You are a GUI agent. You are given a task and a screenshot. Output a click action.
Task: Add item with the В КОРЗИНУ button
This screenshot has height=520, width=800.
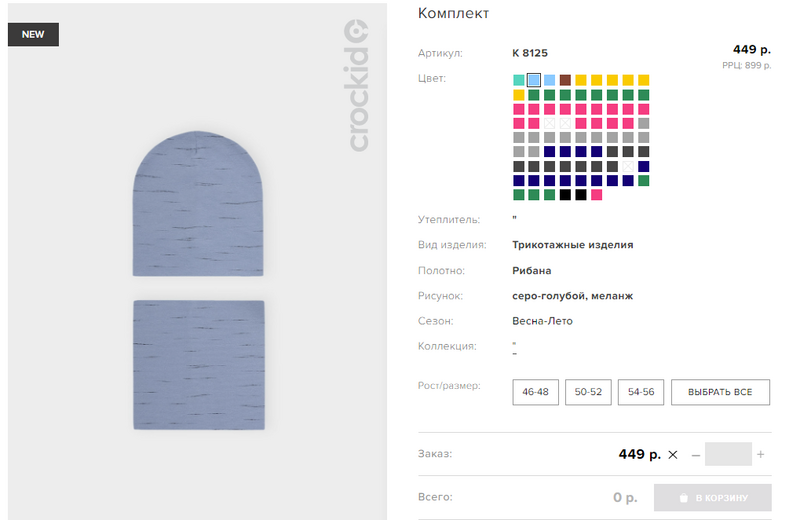(x=713, y=498)
